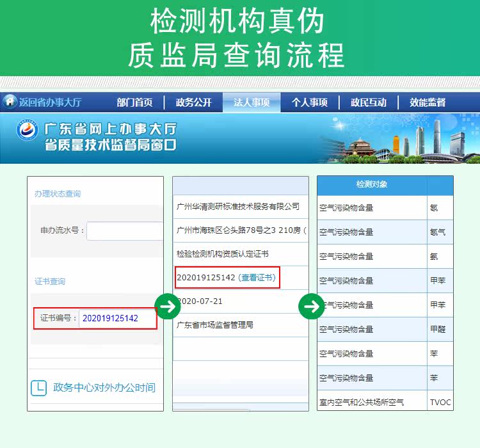480x448 pixels.
Task: Go to 部门首页 menu
Action: [134, 102]
